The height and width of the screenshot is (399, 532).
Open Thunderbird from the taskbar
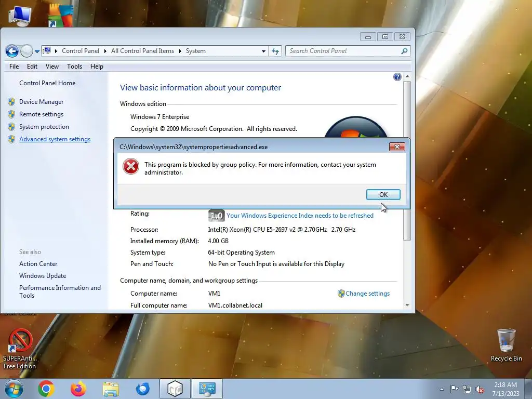click(143, 389)
